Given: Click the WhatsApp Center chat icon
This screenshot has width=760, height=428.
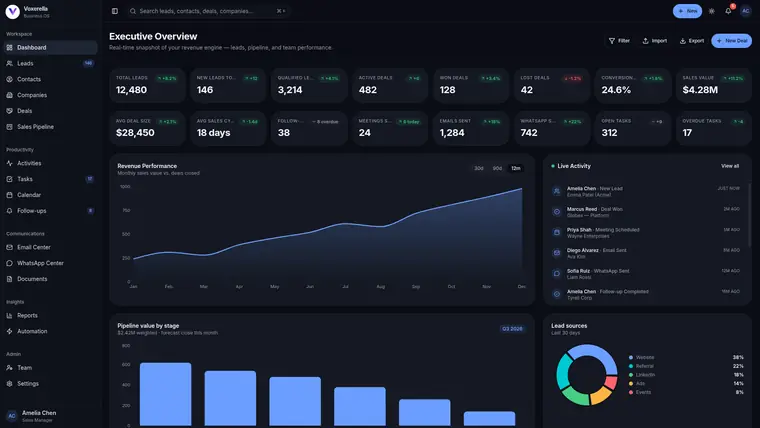Looking at the screenshot, I should coord(9,263).
